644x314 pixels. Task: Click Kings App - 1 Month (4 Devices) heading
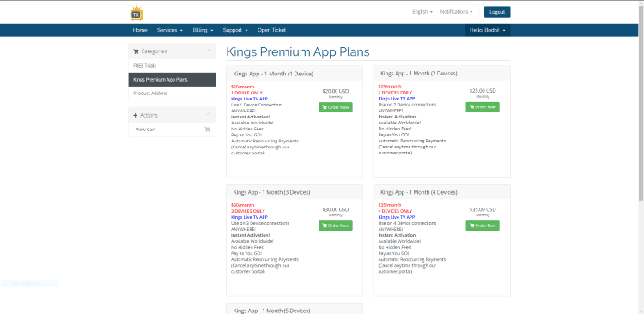coord(419,192)
